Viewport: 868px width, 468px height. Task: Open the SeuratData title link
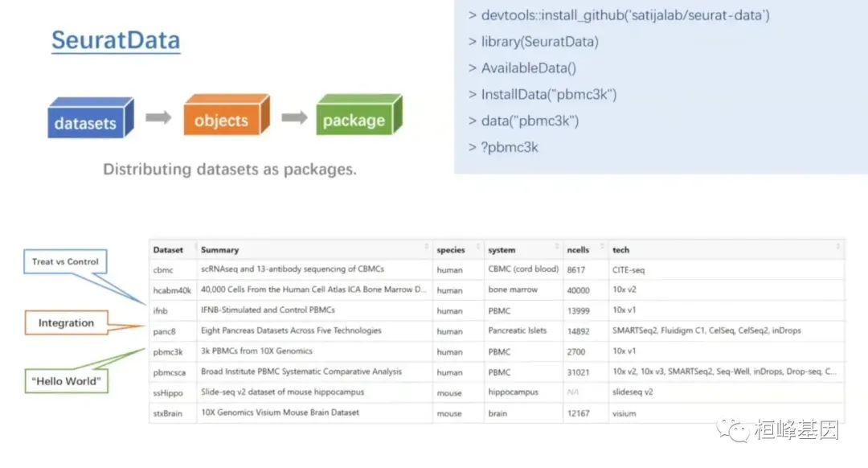[x=116, y=40]
